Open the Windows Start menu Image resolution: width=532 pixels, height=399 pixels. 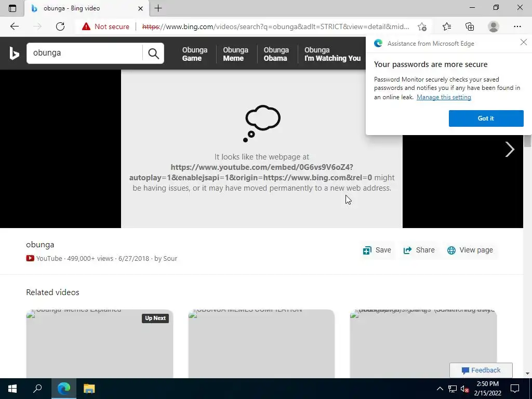tap(12, 389)
